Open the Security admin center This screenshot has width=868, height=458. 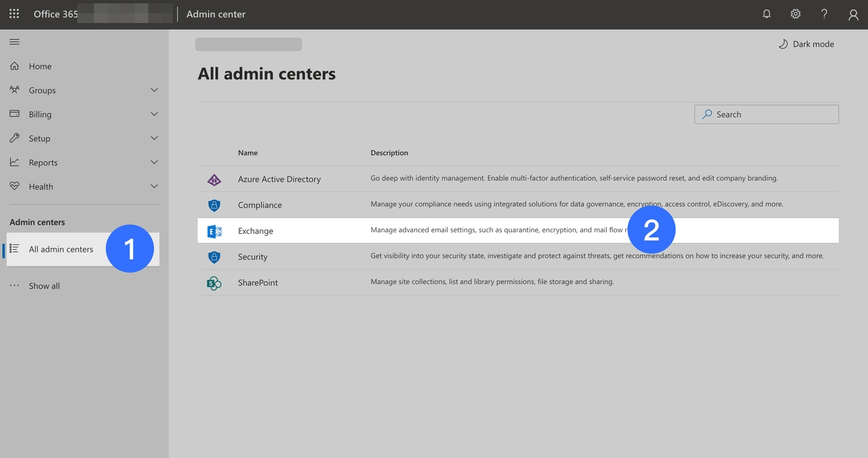tap(252, 257)
